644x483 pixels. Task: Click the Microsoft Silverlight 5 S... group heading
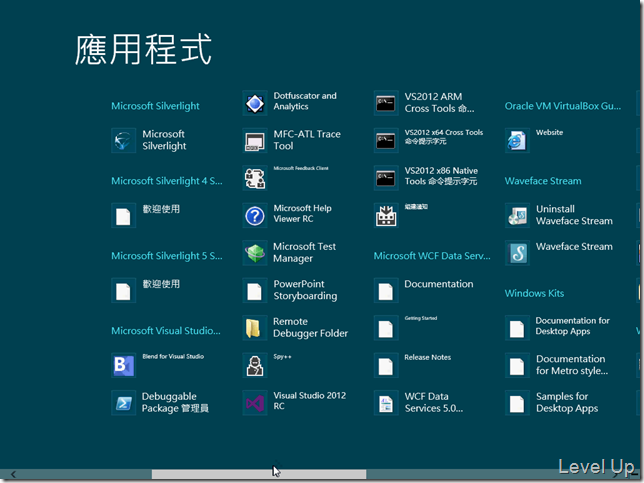click(x=167, y=256)
